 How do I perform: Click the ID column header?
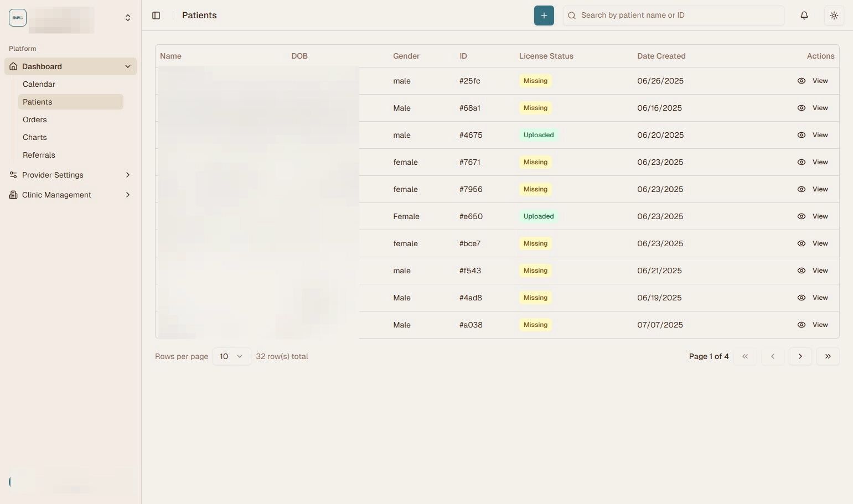[463, 56]
